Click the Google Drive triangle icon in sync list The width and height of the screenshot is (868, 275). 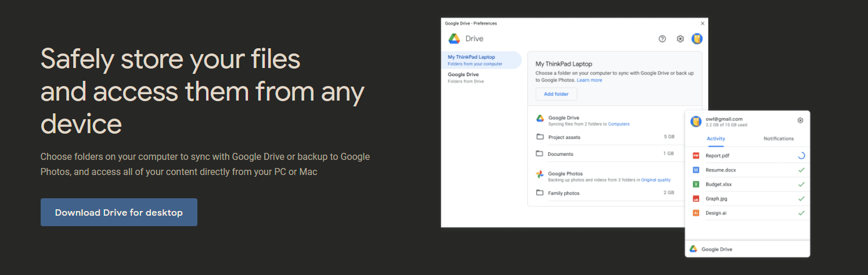(x=539, y=118)
